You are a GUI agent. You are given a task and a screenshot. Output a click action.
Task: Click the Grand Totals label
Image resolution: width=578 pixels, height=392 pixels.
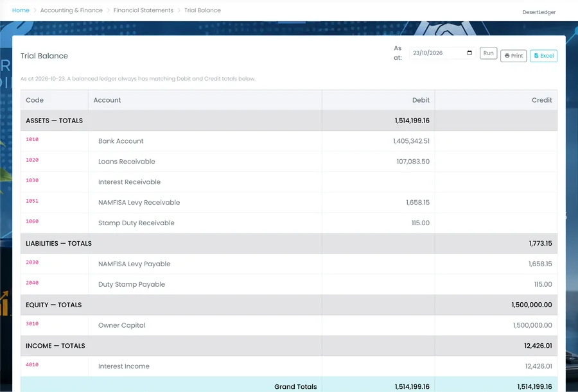(295, 387)
